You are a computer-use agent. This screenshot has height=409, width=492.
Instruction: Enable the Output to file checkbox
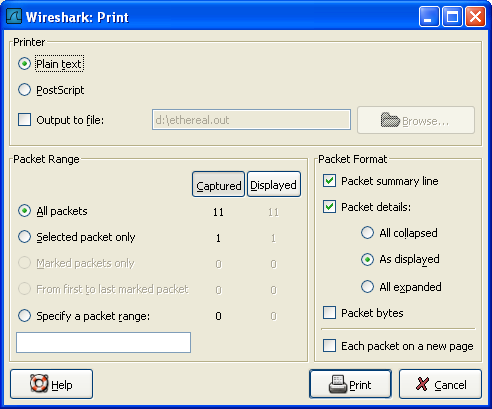pos(24,119)
